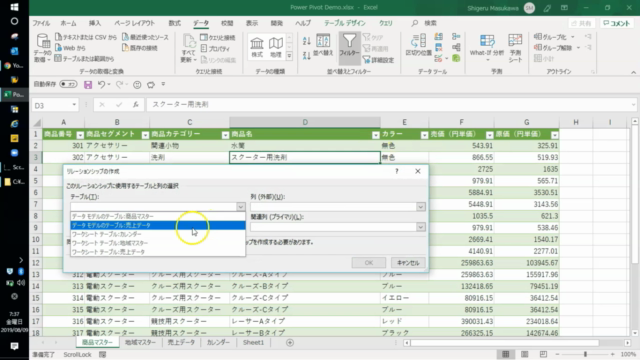Image resolution: width=640 pixels, height=360 pixels.
Task: Switch to the 数式 ribbon tab
Action: tap(174, 23)
